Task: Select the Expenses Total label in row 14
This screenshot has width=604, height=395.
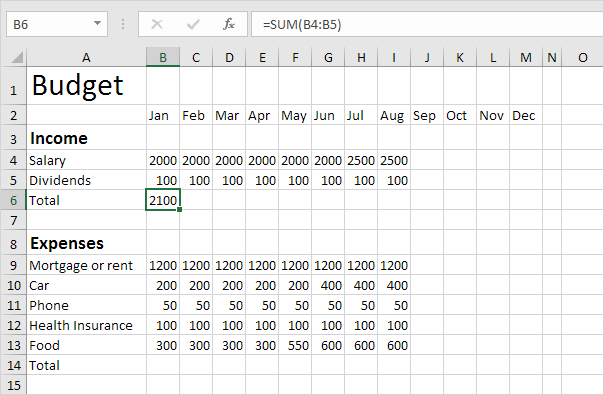Action: 86,365
